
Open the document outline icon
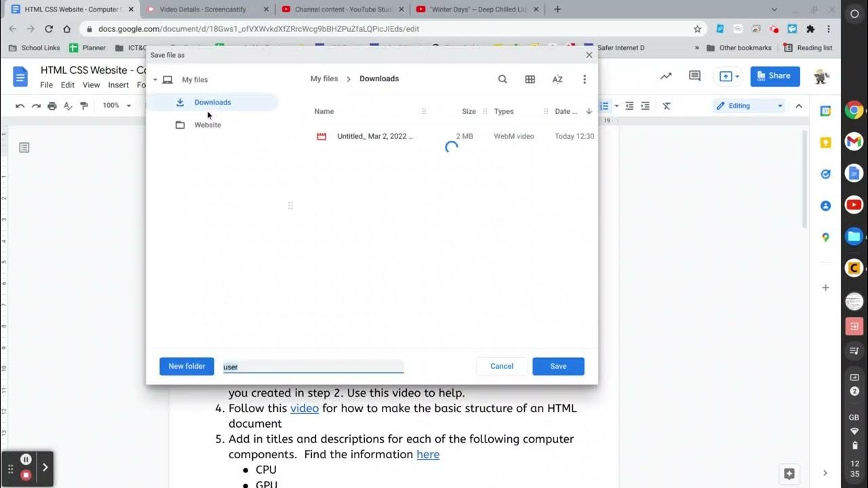(x=24, y=148)
